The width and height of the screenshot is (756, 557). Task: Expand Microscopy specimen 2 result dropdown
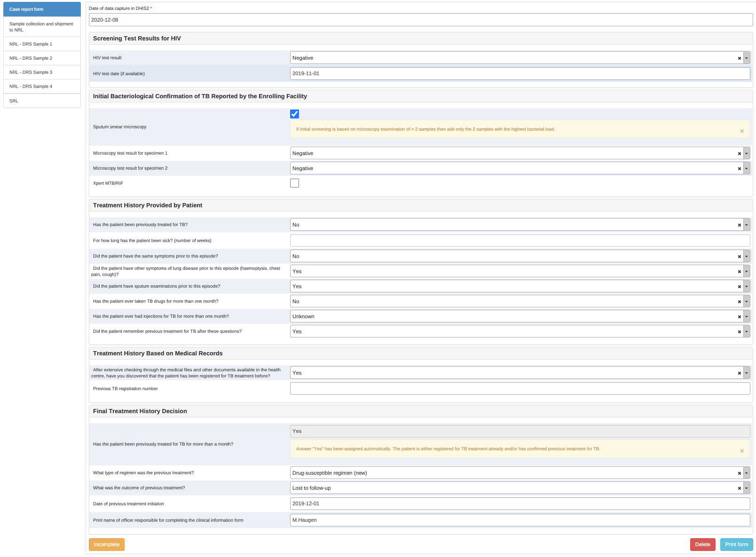coord(747,168)
